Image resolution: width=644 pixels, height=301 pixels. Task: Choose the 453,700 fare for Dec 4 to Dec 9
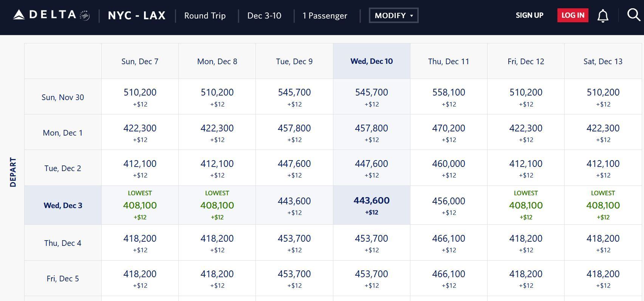pos(294,242)
